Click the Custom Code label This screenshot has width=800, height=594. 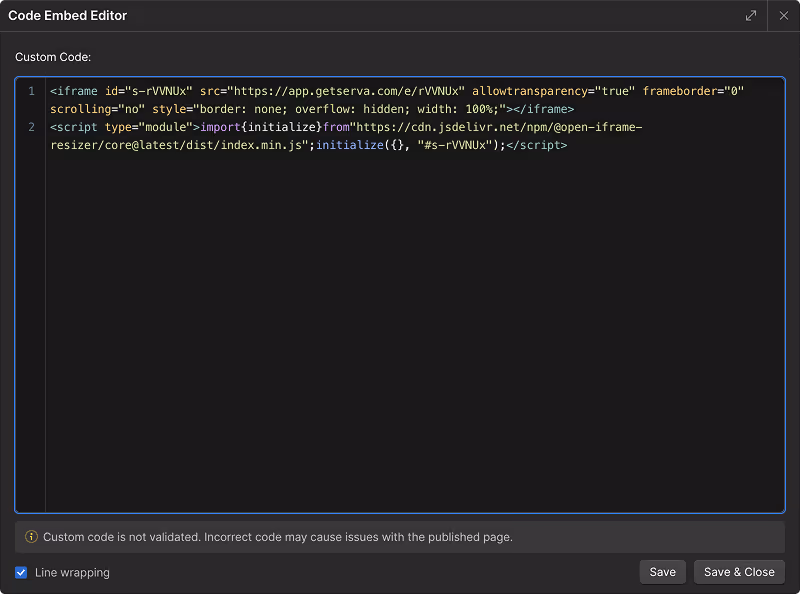[52, 56]
